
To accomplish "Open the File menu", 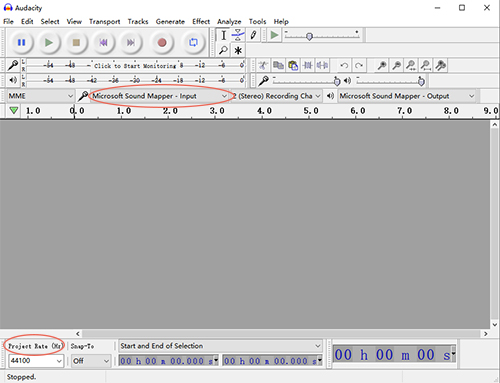I will [x=8, y=22].
